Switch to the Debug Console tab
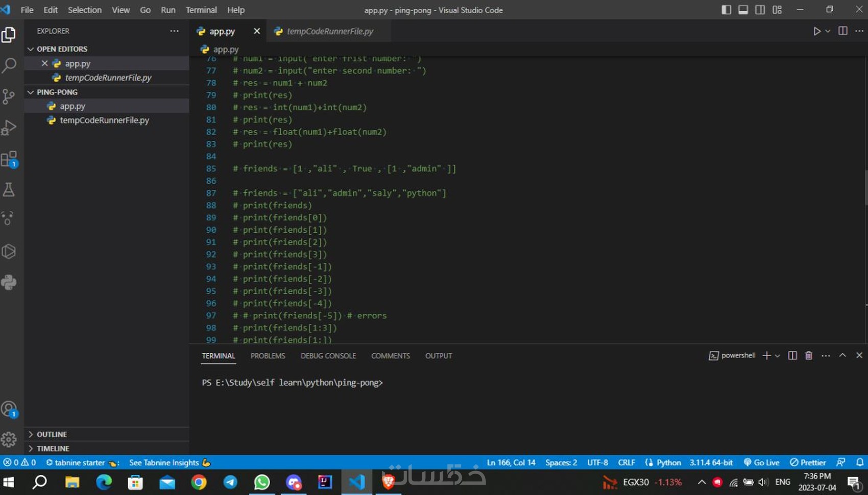868x495 pixels. pos(328,356)
